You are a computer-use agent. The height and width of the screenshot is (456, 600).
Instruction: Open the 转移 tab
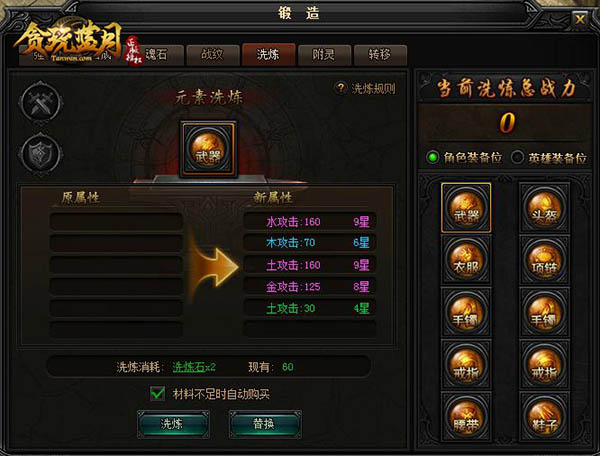coord(380,55)
